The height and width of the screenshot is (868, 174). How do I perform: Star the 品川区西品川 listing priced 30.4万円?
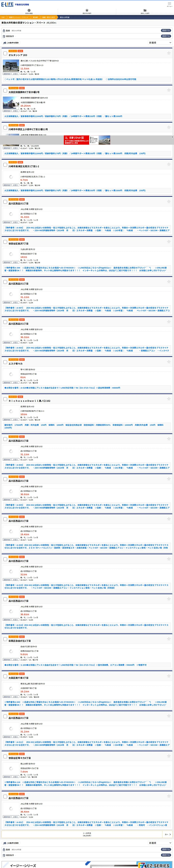(169, 797)
